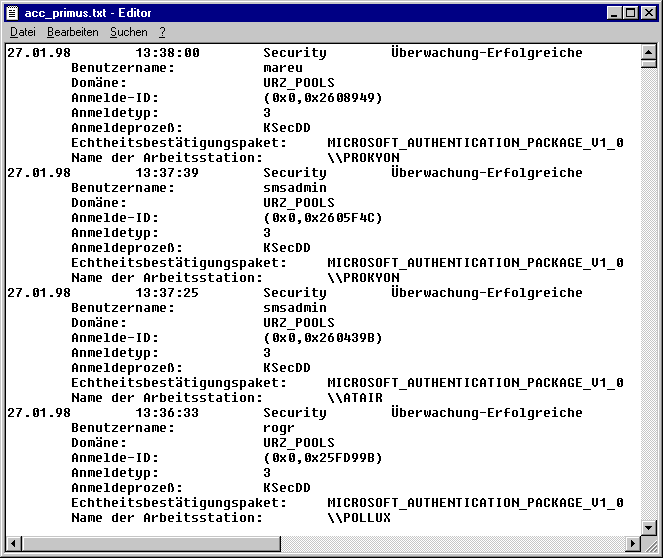Click \\PROKYON in the mareu entry
Viewport: 663px width, 558px height.
[x=363, y=158]
